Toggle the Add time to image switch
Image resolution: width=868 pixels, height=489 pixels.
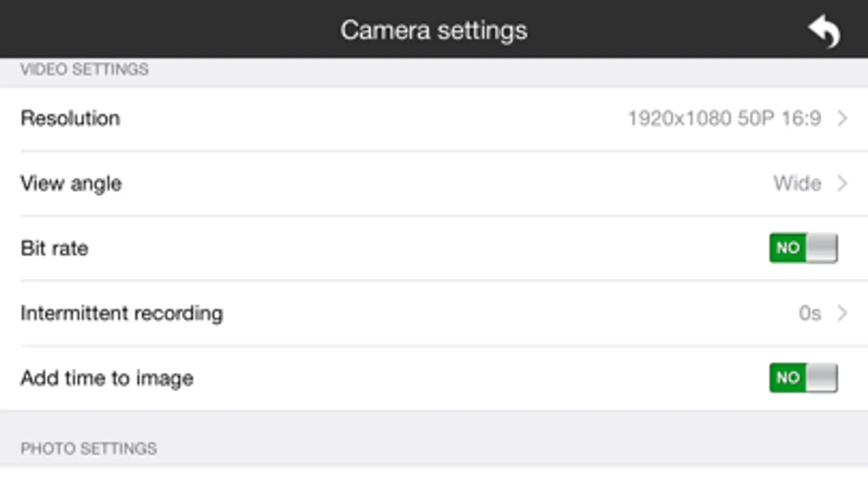pos(803,378)
